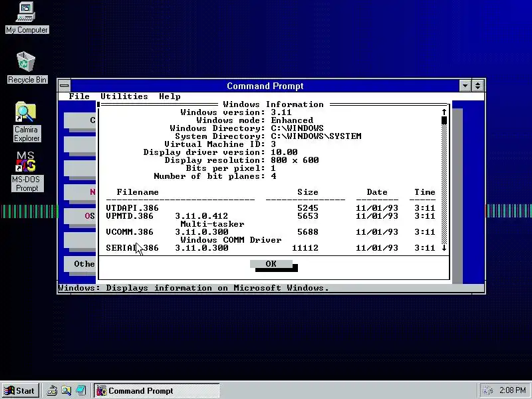Click the Command Prompt window minimize arrow
Image resolution: width=532 pixels, height=399 pixels.
465,86
